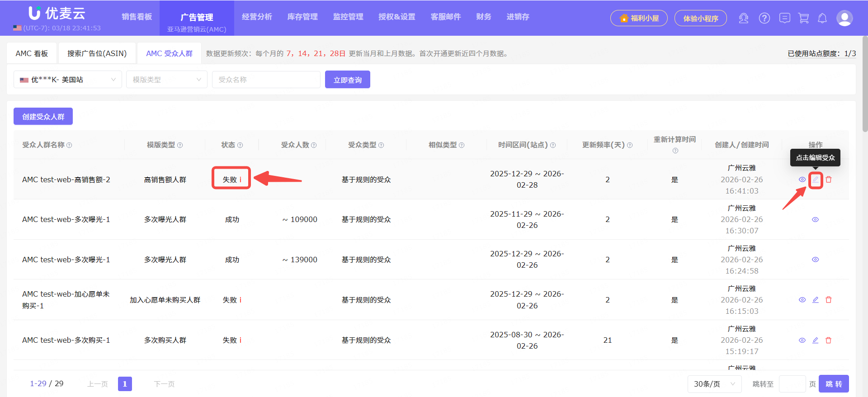Image resolution: width=868 pixels, height=397 pixels.
Task: View AMC test-web-加心愿单未购买-1 via eye icon
Action: click(802, 300)
